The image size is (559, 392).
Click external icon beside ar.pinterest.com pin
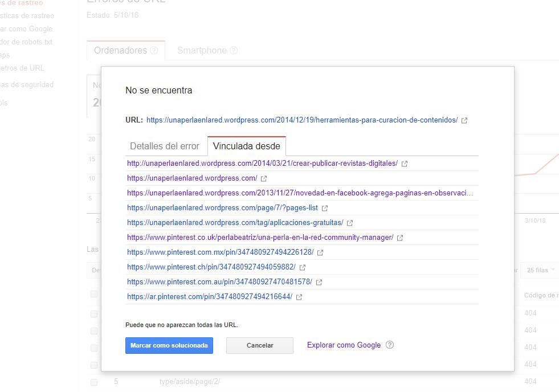[x=299, y=297]
